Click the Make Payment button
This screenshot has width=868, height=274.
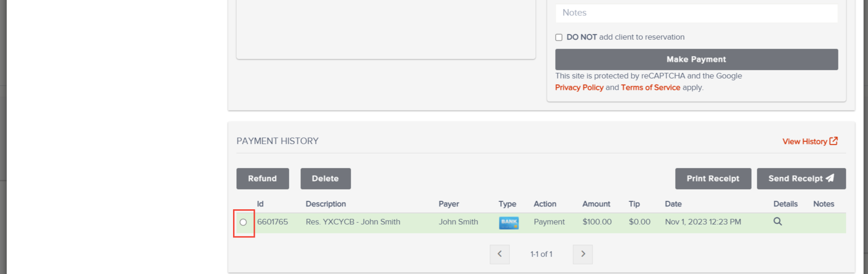696,60
